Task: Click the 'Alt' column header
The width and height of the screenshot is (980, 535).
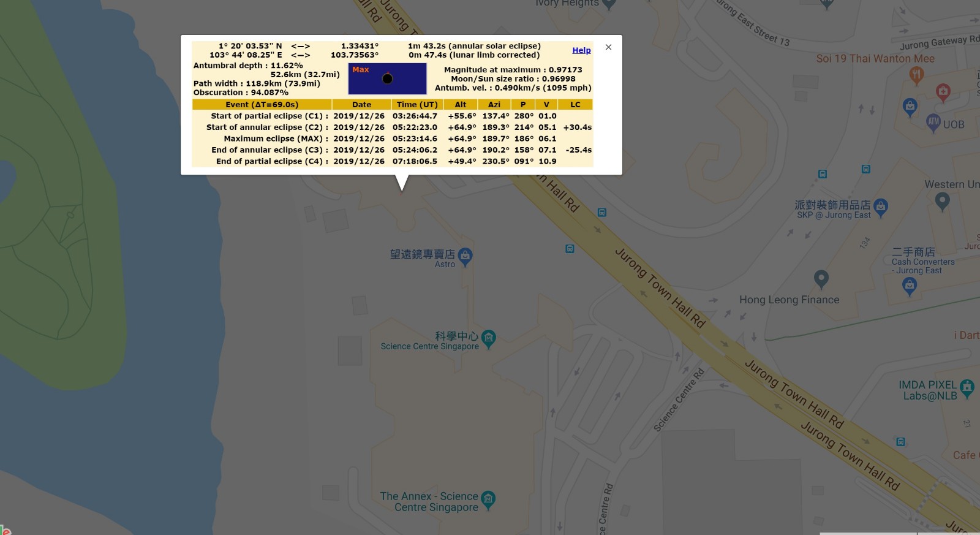Action: (461, 105)
